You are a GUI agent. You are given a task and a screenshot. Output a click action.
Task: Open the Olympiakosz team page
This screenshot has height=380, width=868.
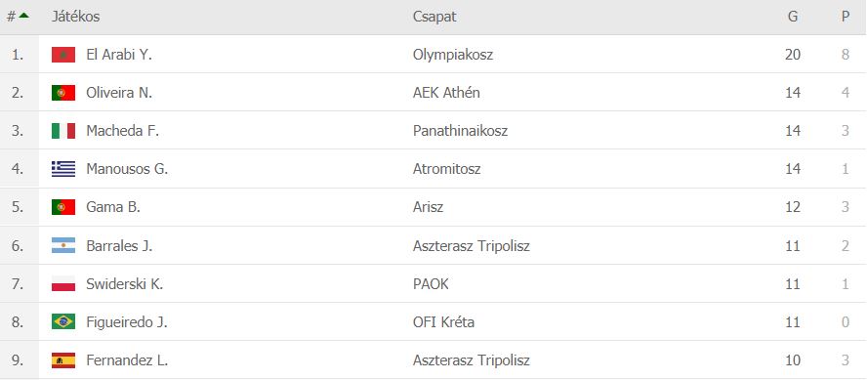(x=453, y=55)
